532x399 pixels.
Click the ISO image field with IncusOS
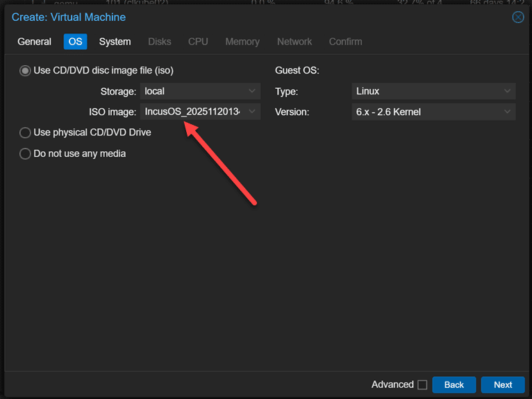pos(200,112)
